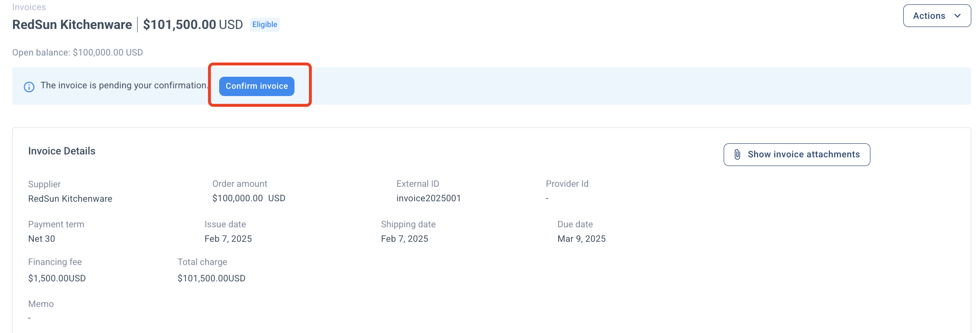The image size is (980, 333).
Task: Click the Supplier value RedSun Kitchenware
Action: point(70,199)
